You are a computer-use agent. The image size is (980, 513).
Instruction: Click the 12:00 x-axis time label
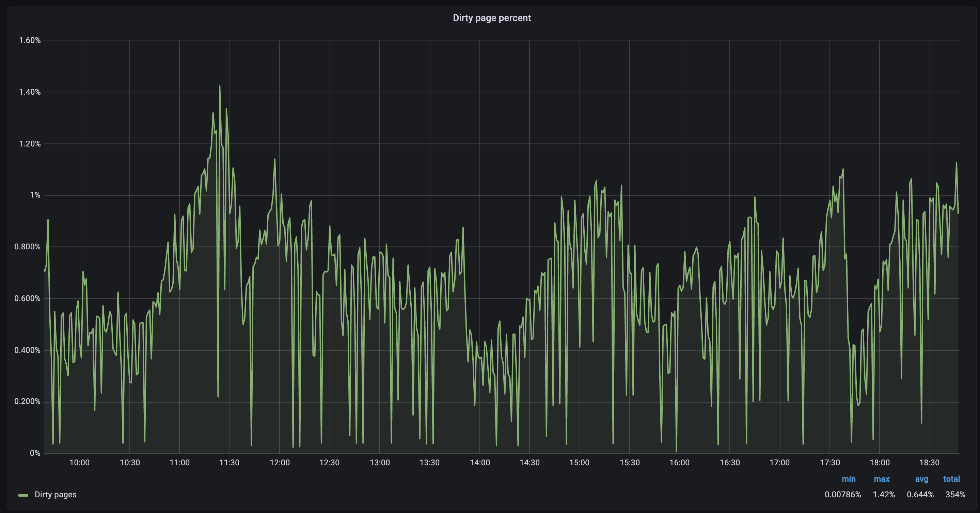pyautogui.click(x=280, y=462)
